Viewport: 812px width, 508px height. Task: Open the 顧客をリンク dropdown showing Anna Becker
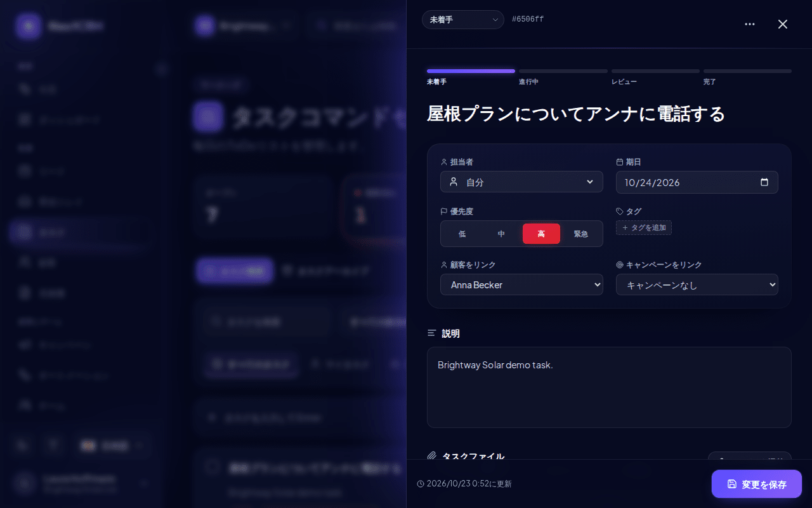click(x=521, y=284)
